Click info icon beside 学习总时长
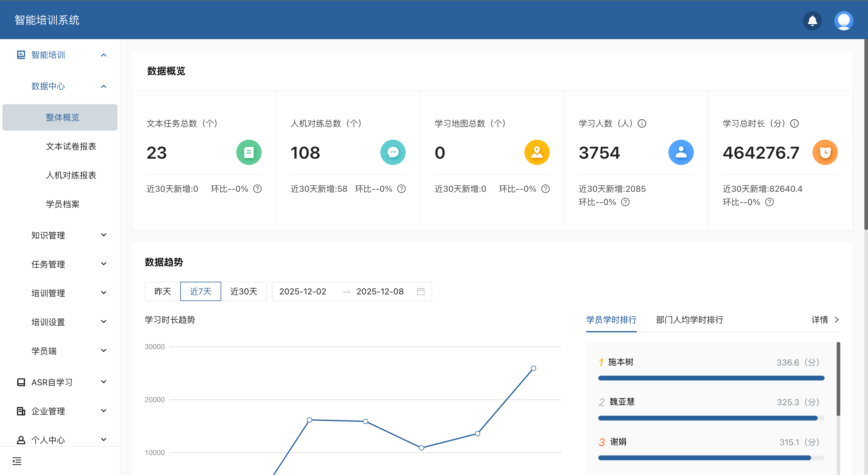This screenshot has height=475, width=868. coord(794,123)
